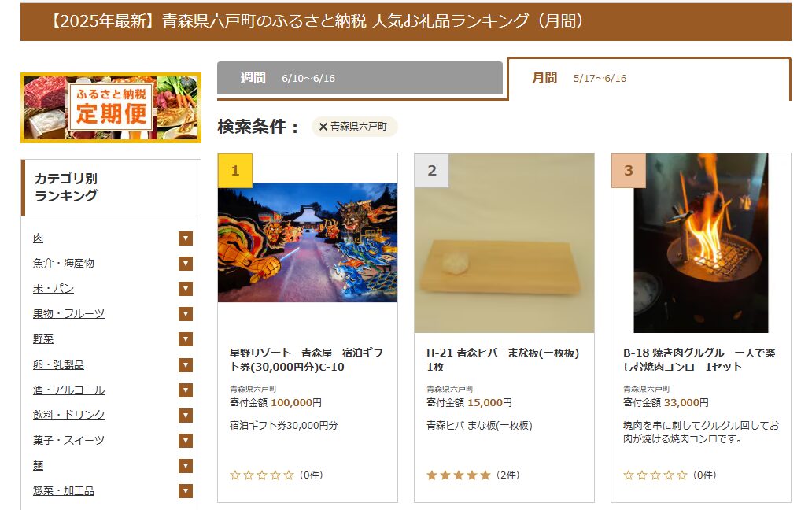Viewport: 812px width, 510px height.
Task: Click the arrow icon beside 野菜
Action: 186,339
